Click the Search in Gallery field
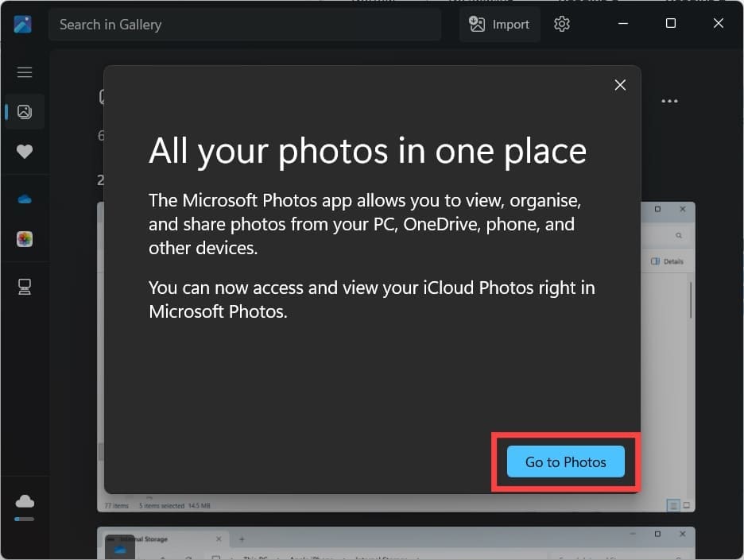744x560 pixels. 245,25
